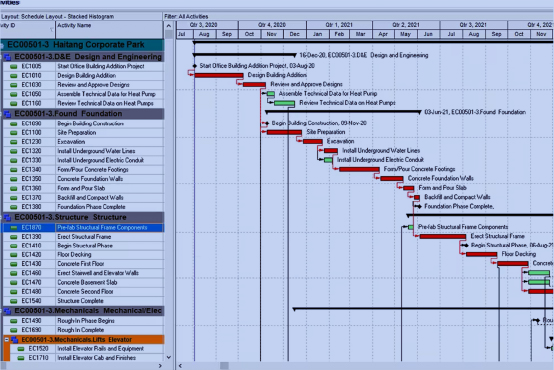Viewport: 554px width, 370px height.
Task: Click the WBS icon beside Mechanicals Mechanical/Elec
Action: pos(7,311)
